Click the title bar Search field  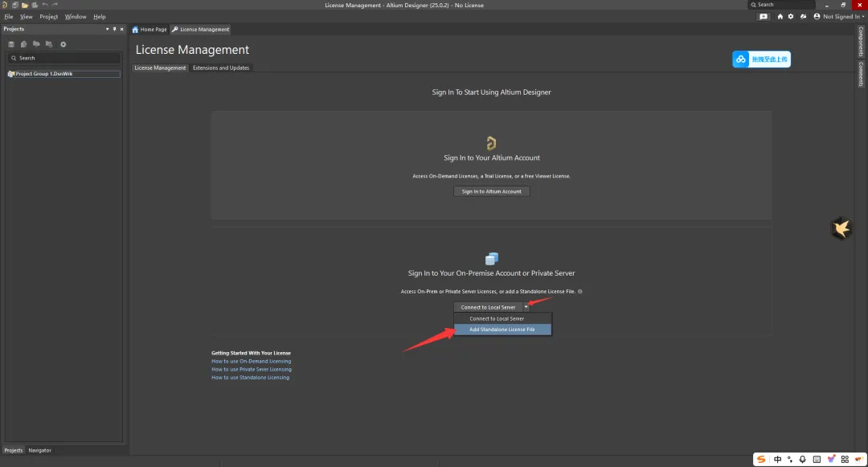(x=780, y=5)
